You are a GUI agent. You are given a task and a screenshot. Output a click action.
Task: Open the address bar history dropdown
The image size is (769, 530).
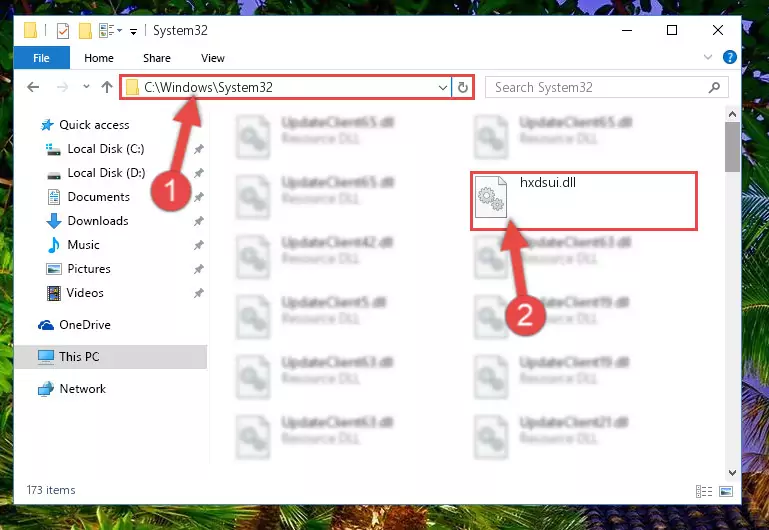pos(442,88)
